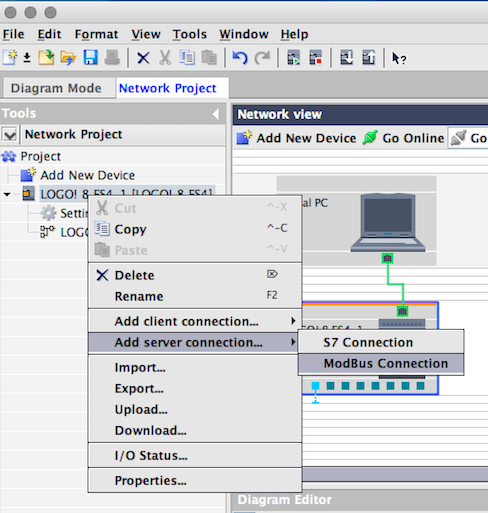This screenshot has width=488, height=513.
Task: Open the File menu
Action: coord(14,34)
